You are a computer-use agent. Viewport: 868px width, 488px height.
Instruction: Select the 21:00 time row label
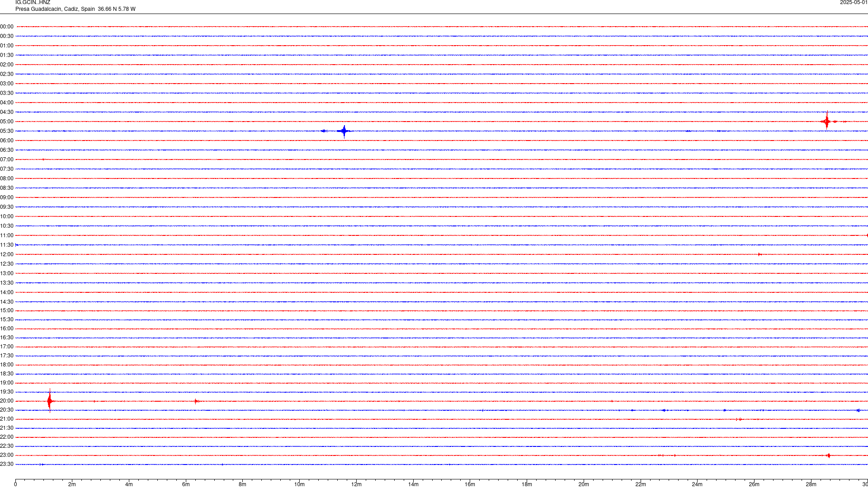pos(7,419)
